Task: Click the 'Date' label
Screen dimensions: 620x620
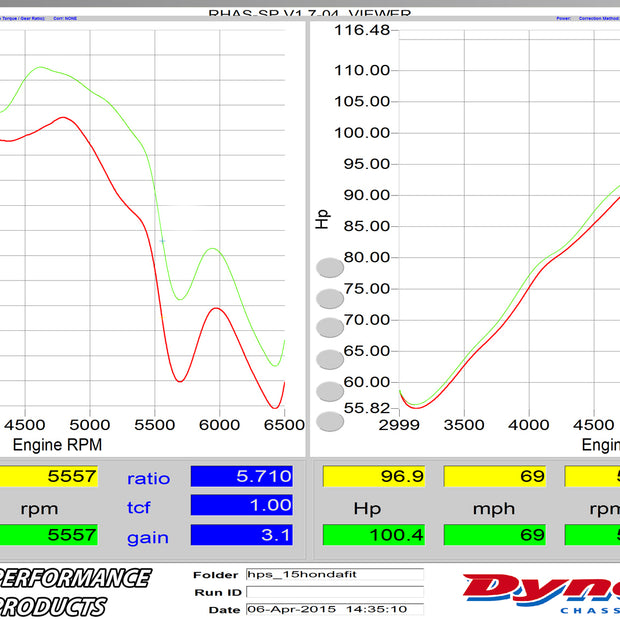Action: click(224, 610)
